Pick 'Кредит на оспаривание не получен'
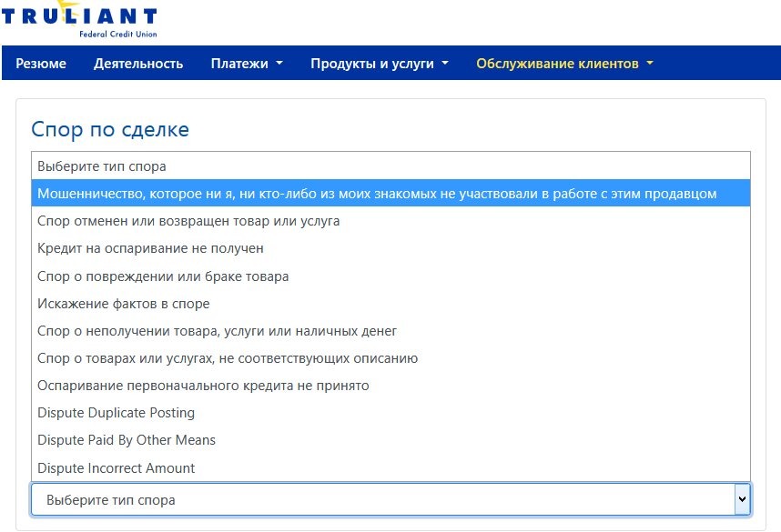781x532 pixels. pyautogui.click(x=390, y=248)
